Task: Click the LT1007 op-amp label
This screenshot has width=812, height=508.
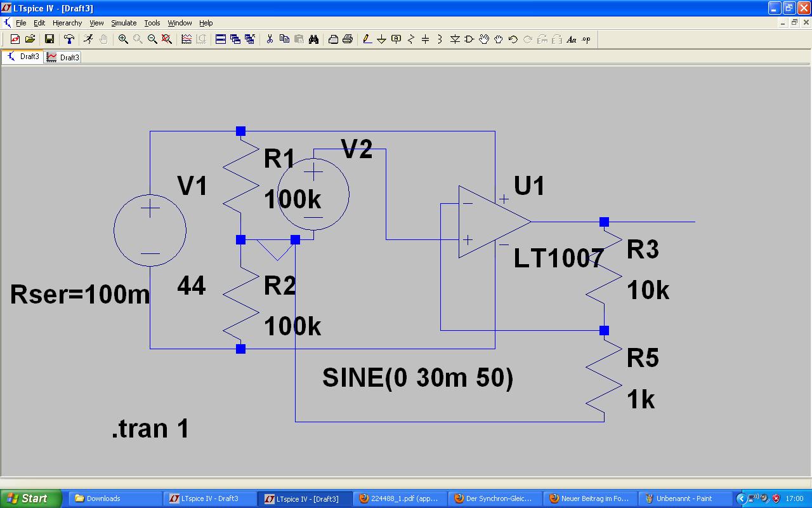Action: (x=558, y=259)
